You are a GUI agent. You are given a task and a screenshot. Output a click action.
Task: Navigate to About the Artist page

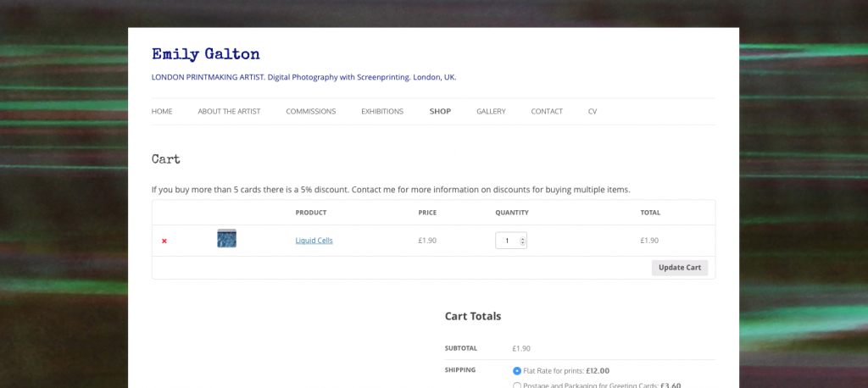pos(229,111)
